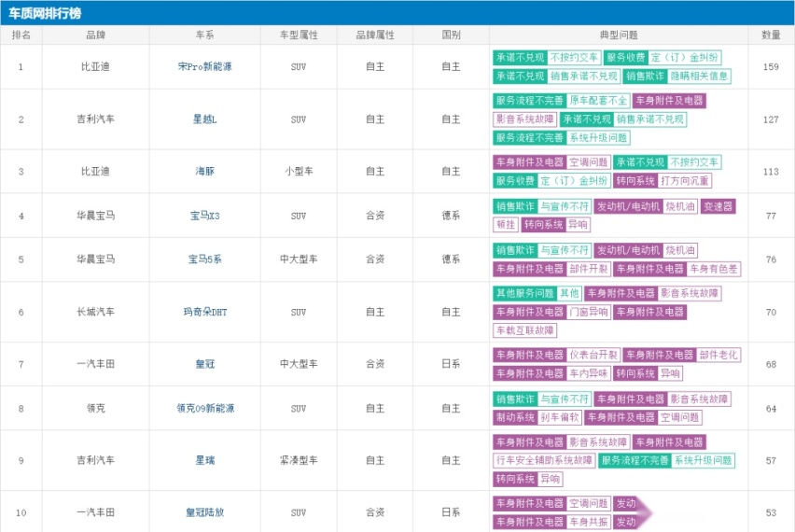Screen dimensions: 795x532
Task: Click the 车系 column header
Action: [x=205, y=35]
